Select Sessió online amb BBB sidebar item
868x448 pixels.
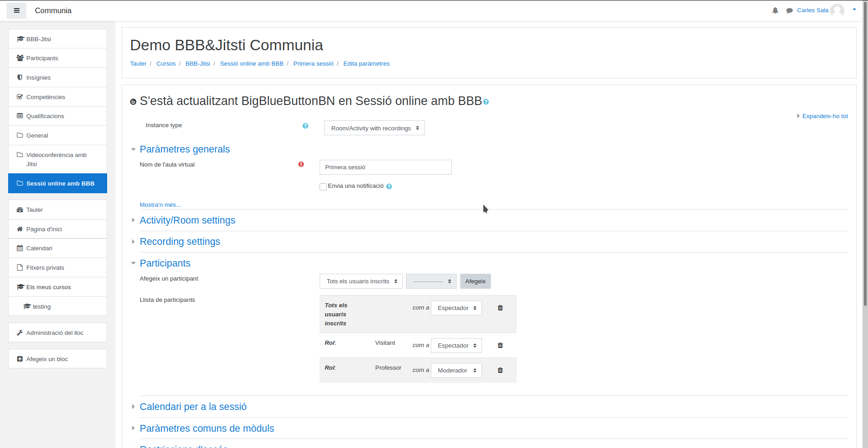click(57, 183)
